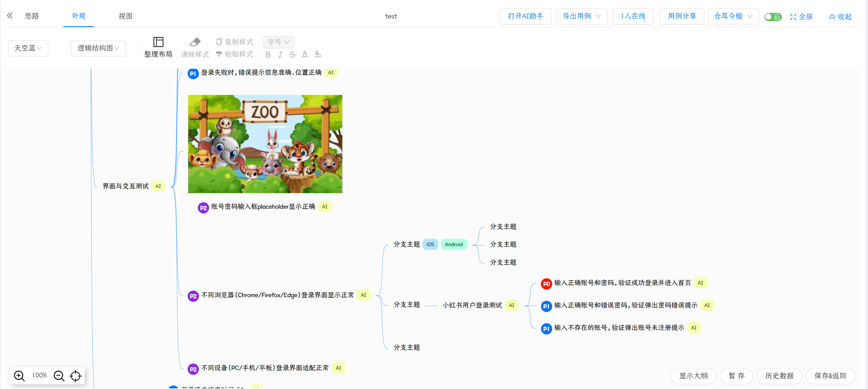
Task: Click the center view crosshair icon
Action: point(76,376)
